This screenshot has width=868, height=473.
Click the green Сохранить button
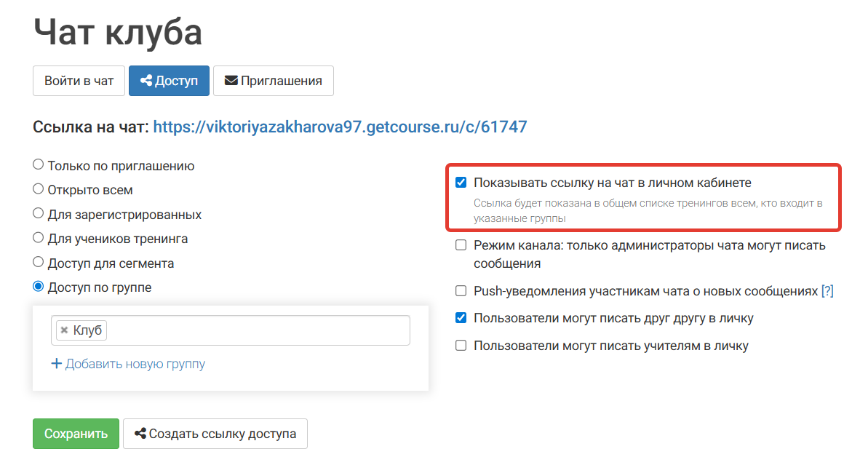[x=76, y=433]
